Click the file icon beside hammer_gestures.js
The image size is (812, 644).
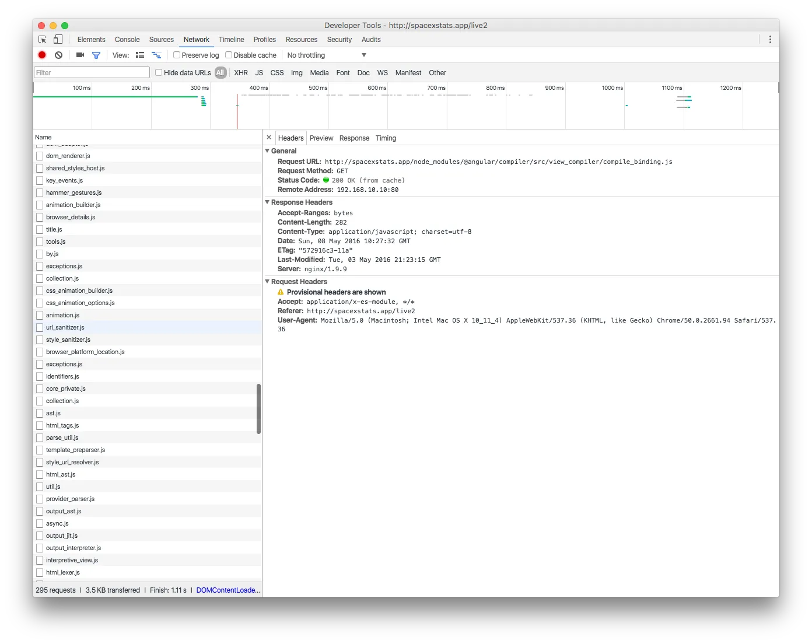tap(40, 192)
